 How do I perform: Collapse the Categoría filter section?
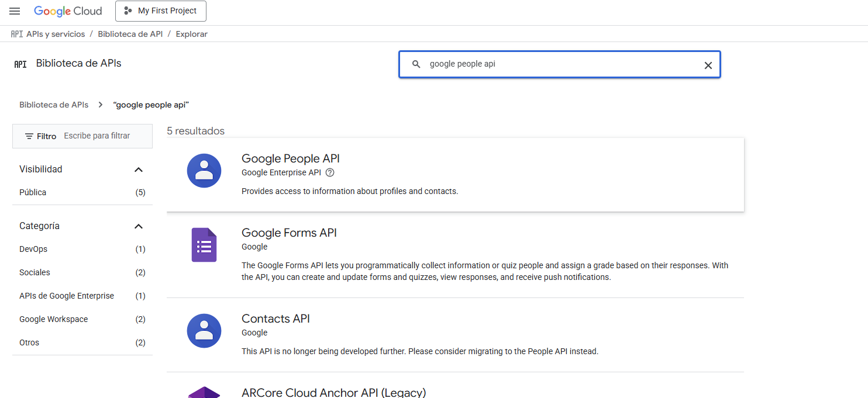(x=139, y=226)
